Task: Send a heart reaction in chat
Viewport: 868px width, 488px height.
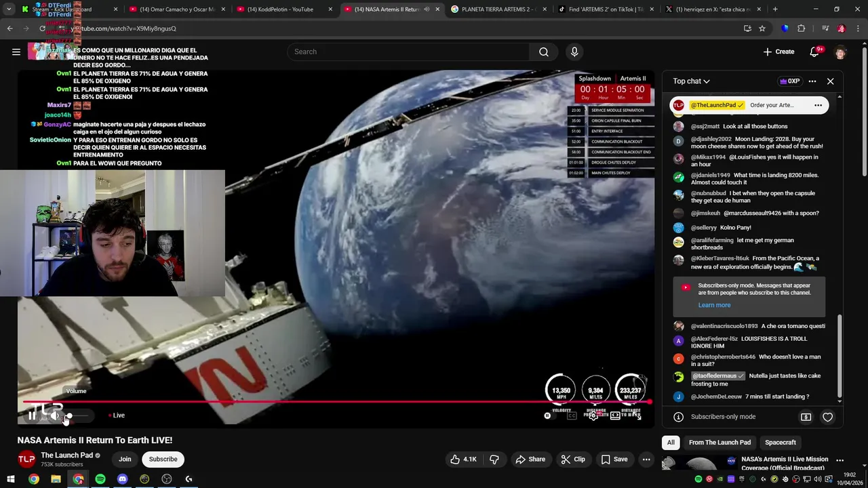Action: tap(827, 417)
